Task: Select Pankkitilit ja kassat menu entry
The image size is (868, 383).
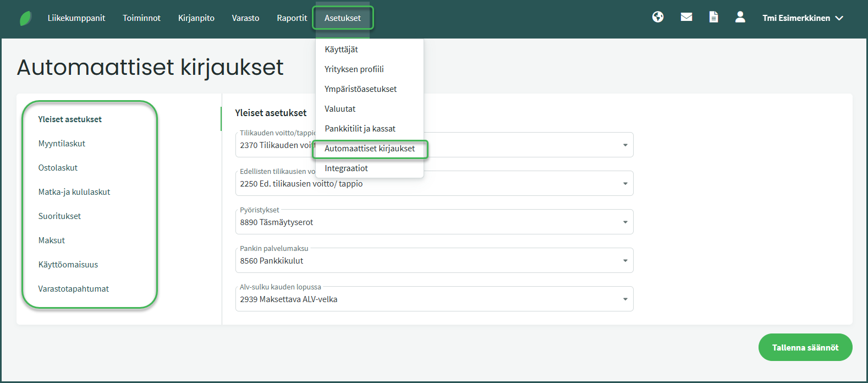Action: pyautogui.click(x=360, y=129)
